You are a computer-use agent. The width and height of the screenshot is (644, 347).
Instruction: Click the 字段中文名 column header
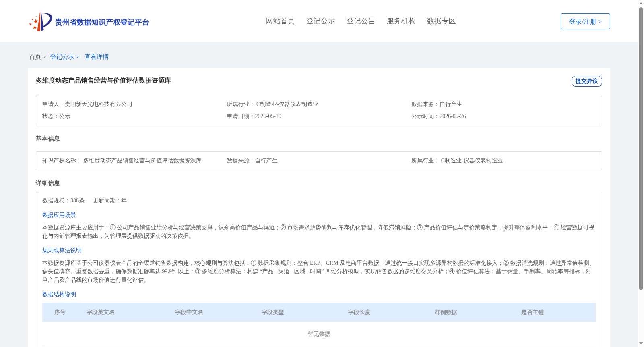[x=189, y=312]
